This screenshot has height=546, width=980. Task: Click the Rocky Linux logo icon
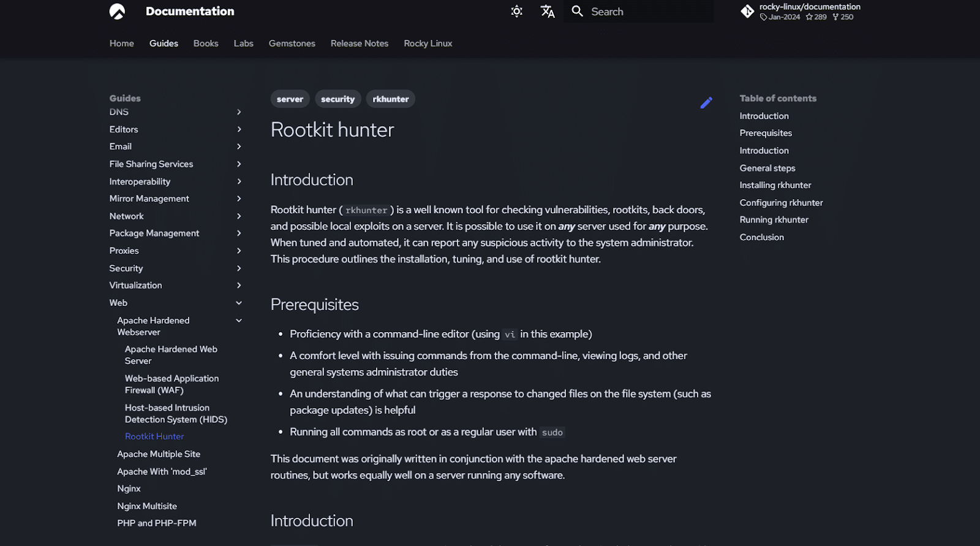(x=117, y=12)
